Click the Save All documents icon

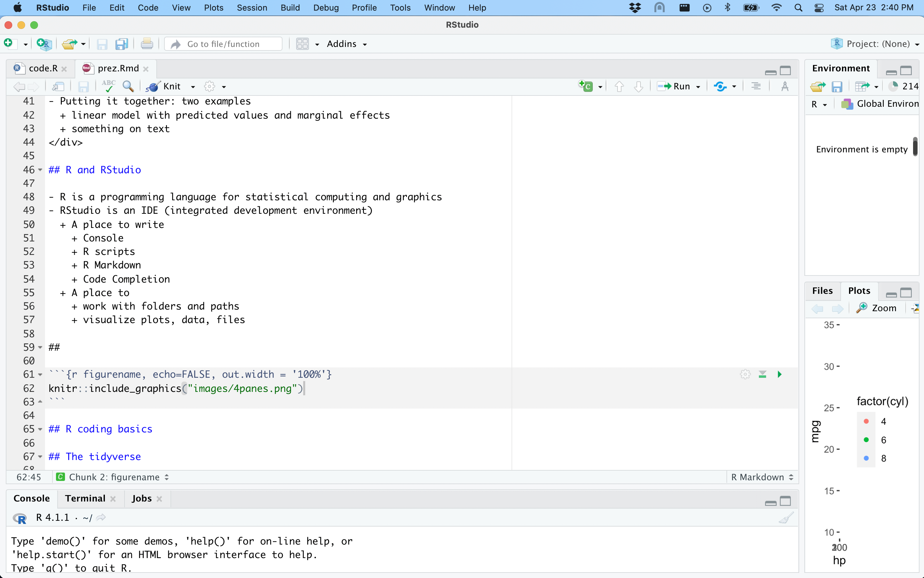(122, 44)
